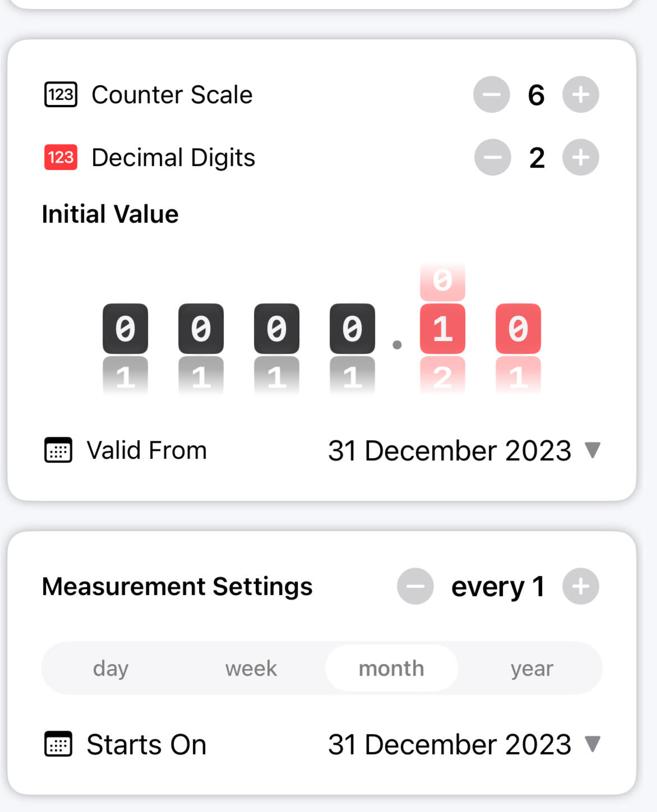Tap the Starts On date 31 December 2023
Image resolution: width=657 pixels, height=812 pixels.
(x=449, y=745)
